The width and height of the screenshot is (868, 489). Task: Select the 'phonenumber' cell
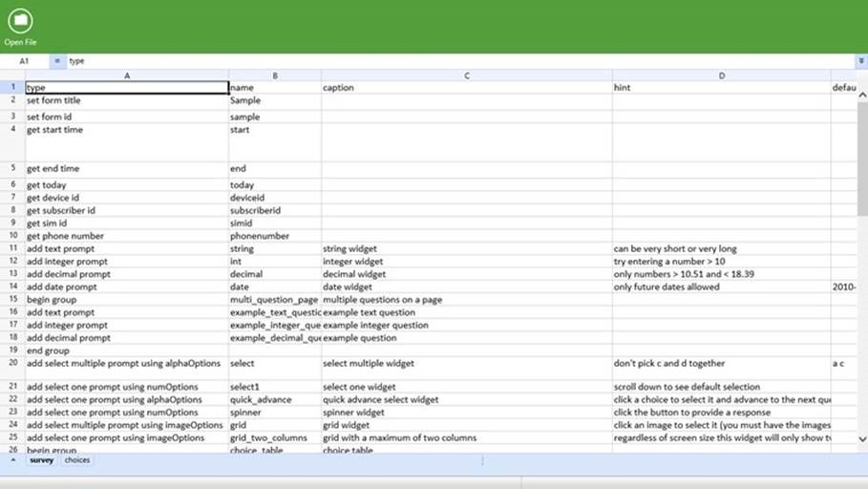[275, 236]
